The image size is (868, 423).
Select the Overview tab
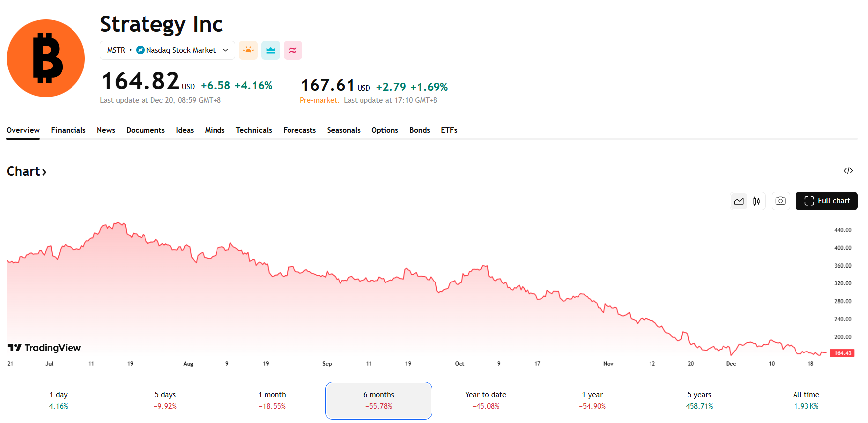[23, 130]
